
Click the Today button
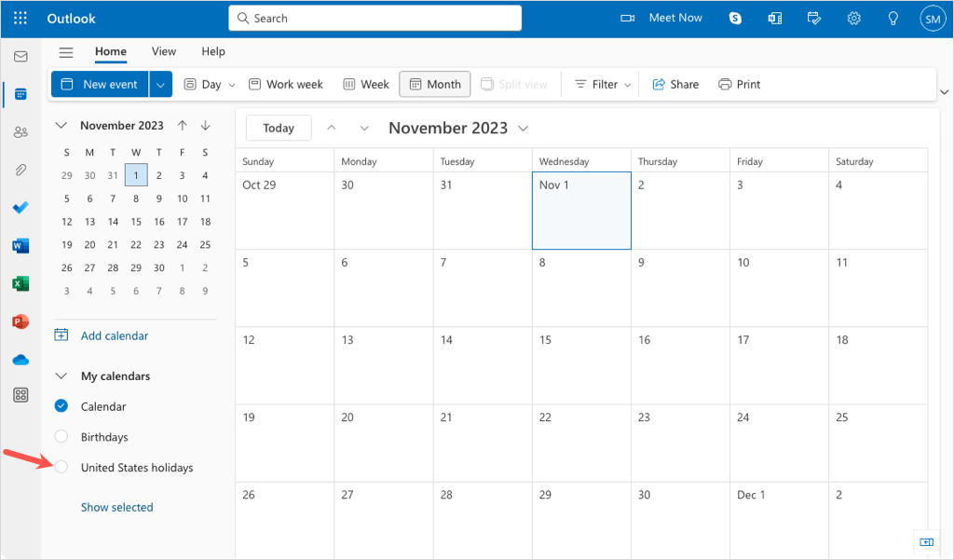click(278, 129)
